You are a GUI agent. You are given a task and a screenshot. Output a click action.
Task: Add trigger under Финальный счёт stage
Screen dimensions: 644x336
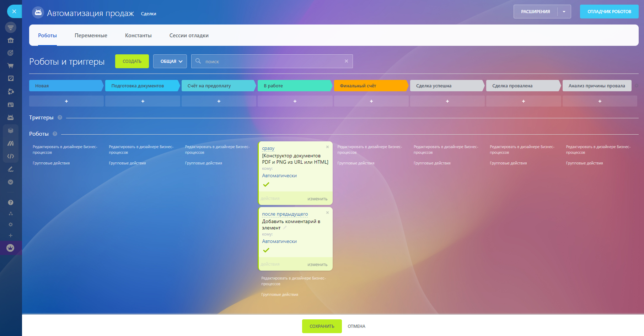click(371, 101)
